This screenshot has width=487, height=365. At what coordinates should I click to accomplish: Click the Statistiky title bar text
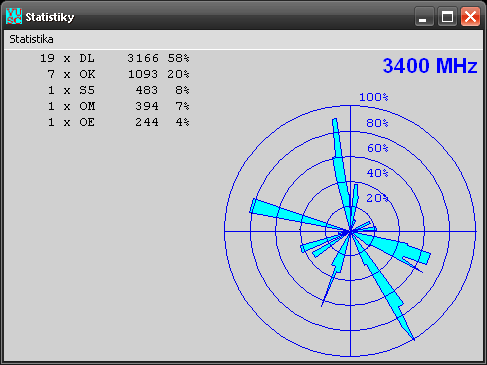point(50,17)
